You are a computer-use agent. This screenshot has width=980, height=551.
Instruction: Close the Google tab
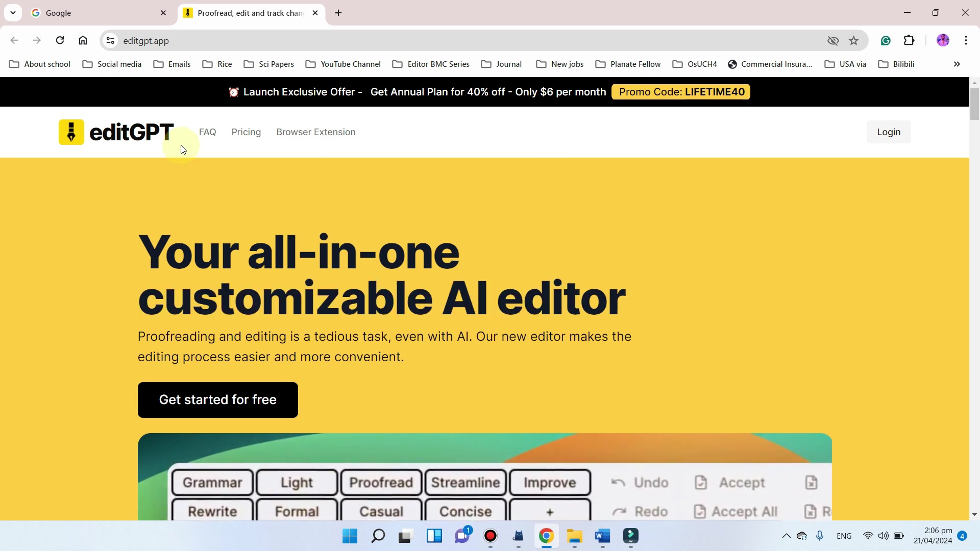coord(163,13)
